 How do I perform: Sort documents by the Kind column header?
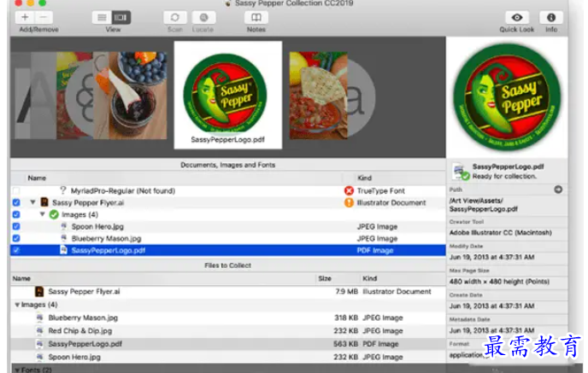[364, 178]
